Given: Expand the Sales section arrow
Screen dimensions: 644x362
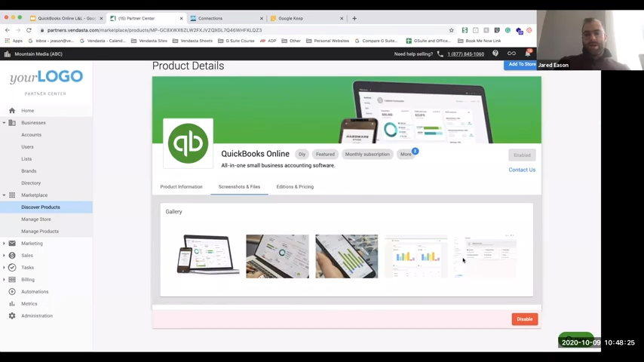Looking at the screenshot, I should (4, 256).
